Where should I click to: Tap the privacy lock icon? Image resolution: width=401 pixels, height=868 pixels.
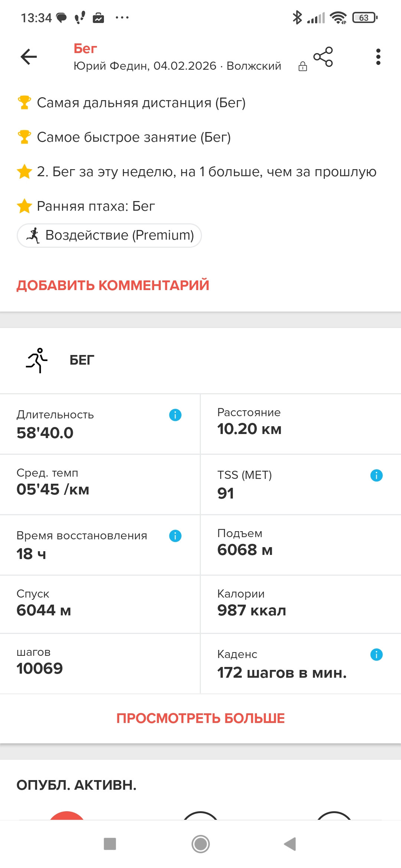tap(303, 66)
